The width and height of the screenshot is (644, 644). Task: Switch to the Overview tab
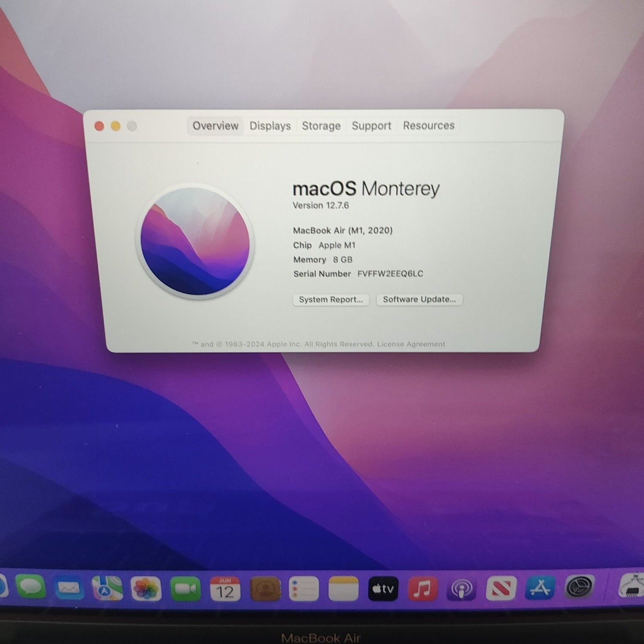(215, 126)
